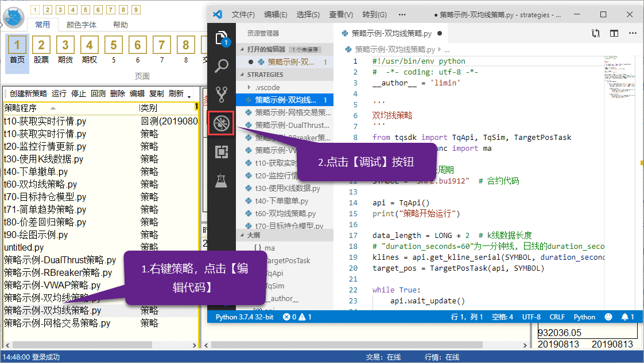Viewport: 644px width, 363px height.
Task: Open the 查看(V) menu
Action: [x=341, y=14]
